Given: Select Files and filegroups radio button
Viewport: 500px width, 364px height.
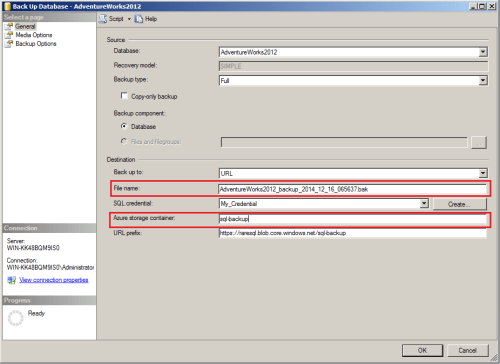Looking at the screenshot, I should (x=124, y=141).
